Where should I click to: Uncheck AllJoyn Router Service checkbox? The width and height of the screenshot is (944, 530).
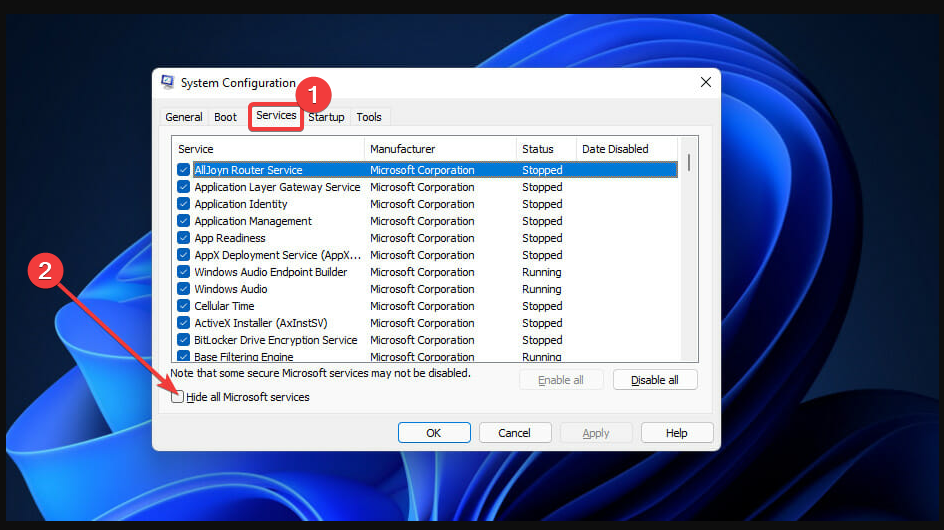click(x=184, y=170)
